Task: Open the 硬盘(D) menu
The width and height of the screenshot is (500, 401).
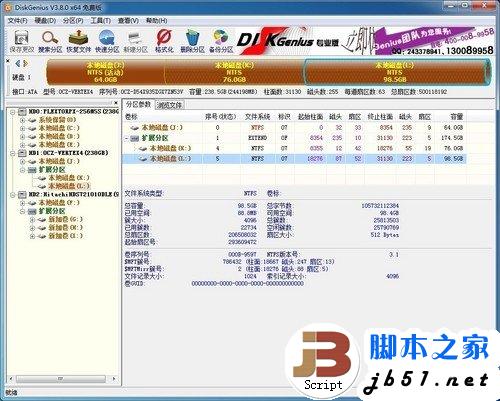Action: coord(45,21)
